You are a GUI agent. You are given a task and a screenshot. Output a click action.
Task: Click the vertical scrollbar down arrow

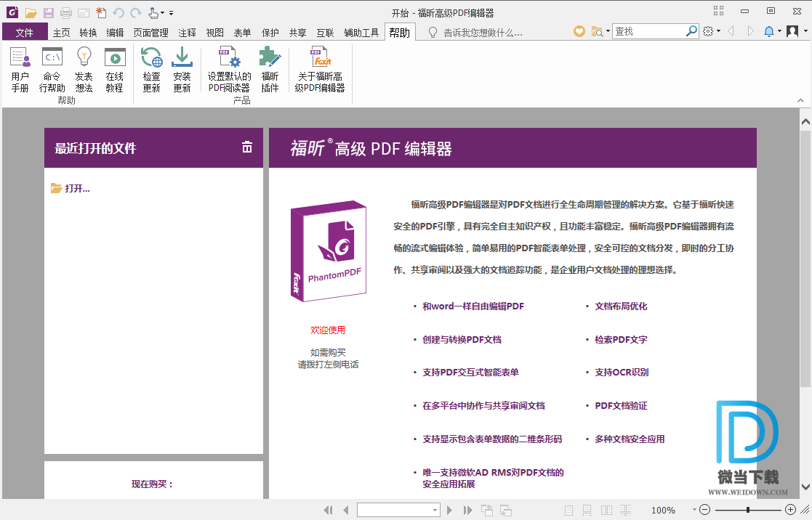[x=805, y=487]
